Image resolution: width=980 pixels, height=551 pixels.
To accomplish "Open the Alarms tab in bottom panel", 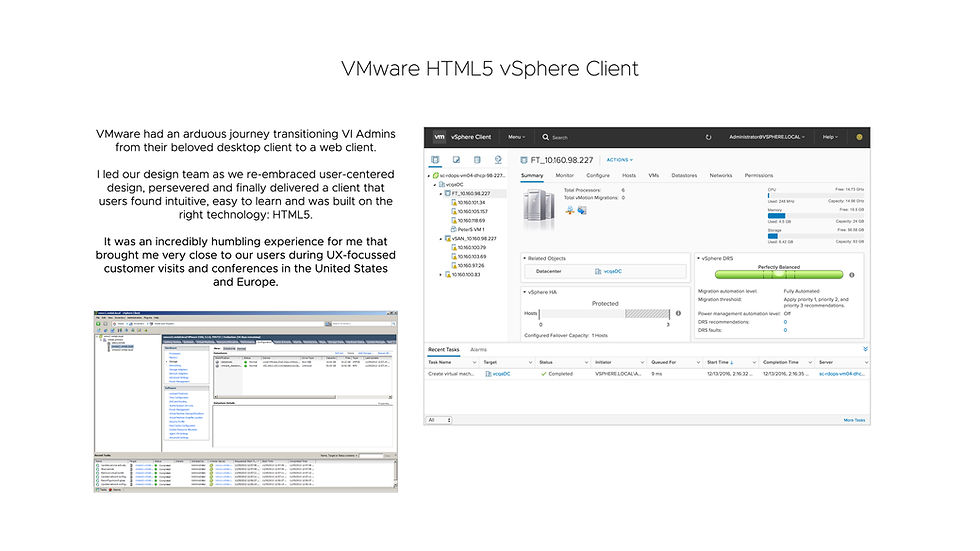I will (x=478, y=350).
